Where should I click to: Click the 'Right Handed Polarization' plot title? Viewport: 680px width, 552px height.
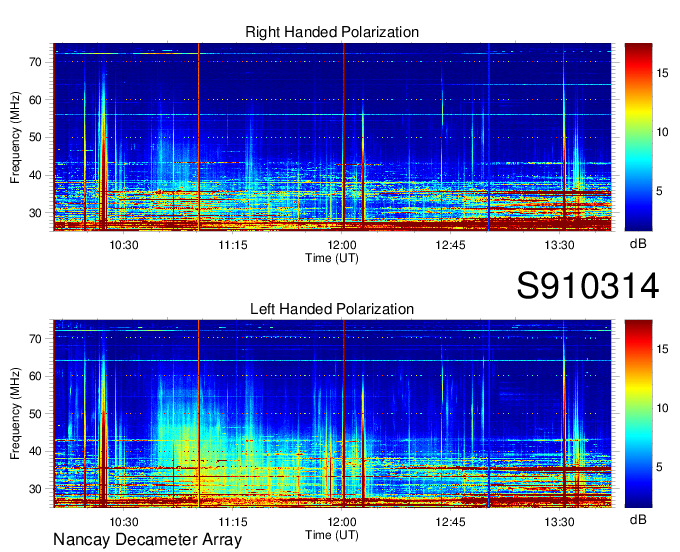click(x=332, y=32)
